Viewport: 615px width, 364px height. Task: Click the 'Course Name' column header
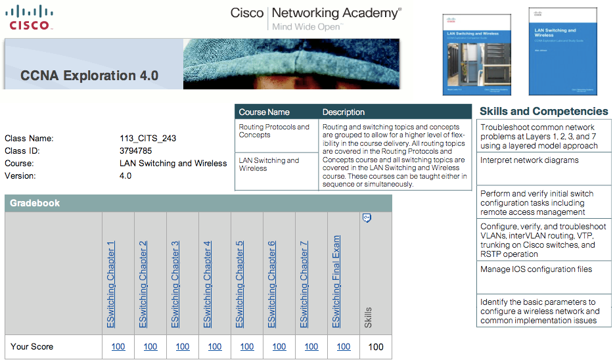click(x=264, y=112)
